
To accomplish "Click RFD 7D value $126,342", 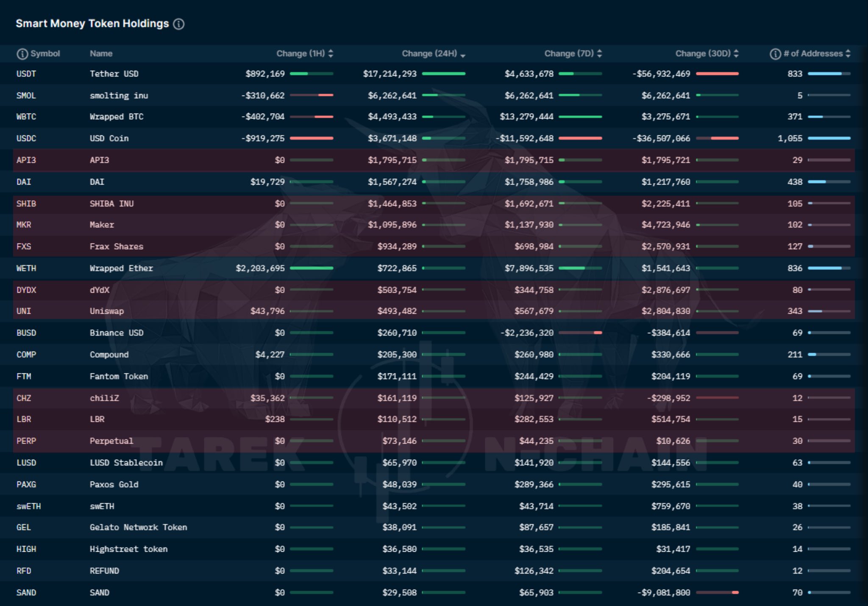I will [534, 571].
